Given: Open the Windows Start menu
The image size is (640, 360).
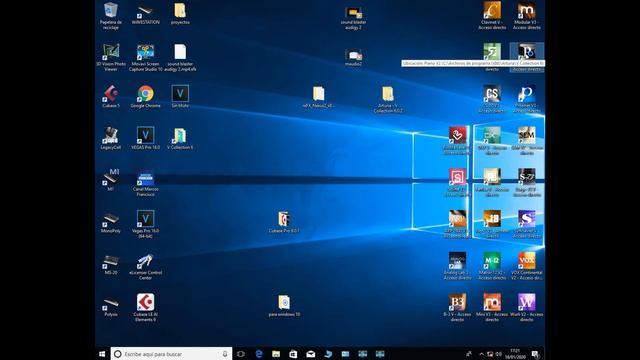Looking at the screenshot, I should pos(102,354).
